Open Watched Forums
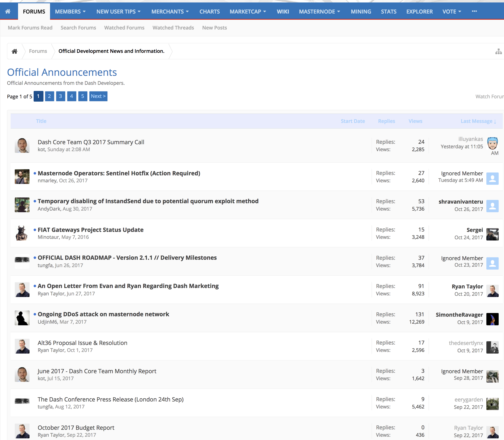 pos(124,28)
